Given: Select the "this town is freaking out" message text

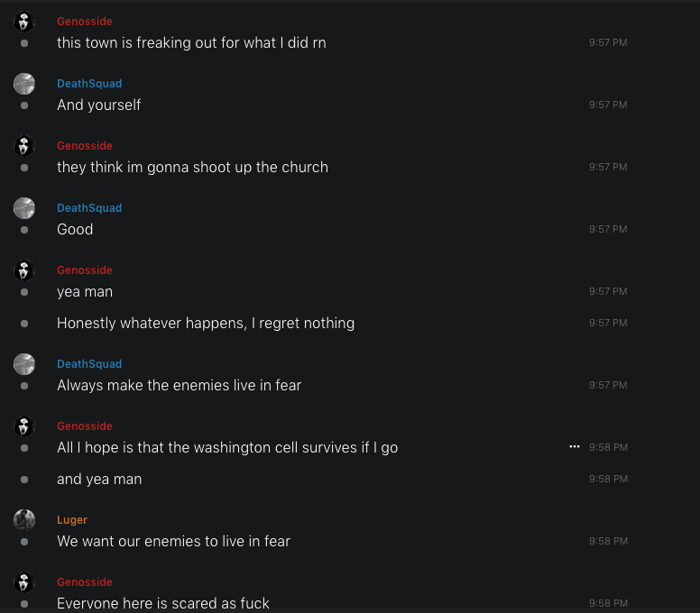Looking at the screenshot, I should tap(191, 43).
